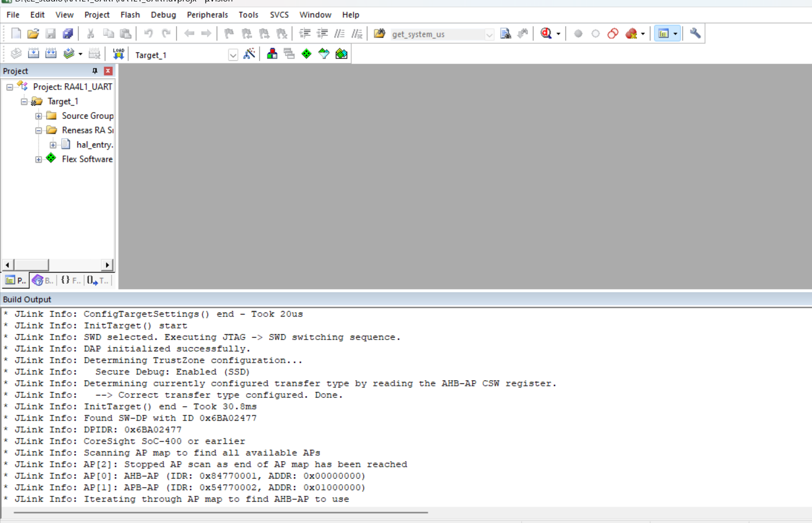812x523 pixels.
Task: Open the SVCS menu
Action: pos(279,15)
